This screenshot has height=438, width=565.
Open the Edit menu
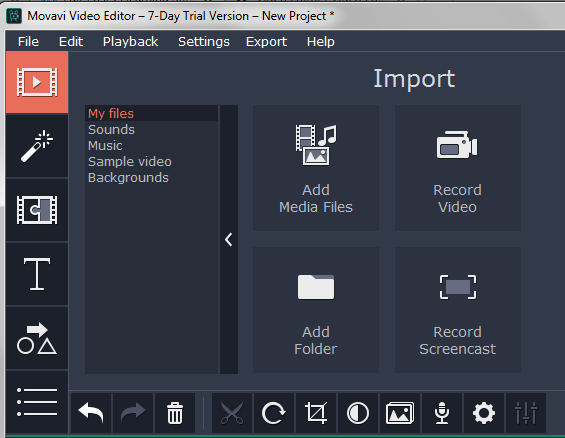pos(71,41)
